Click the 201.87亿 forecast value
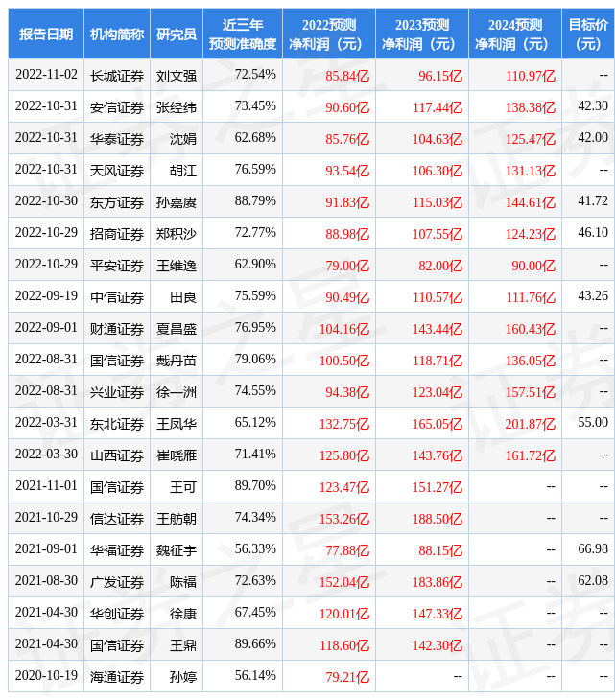Image resolution: width=615 pixels, height=700 pixels. pyautogui.click(x=530, y=424)
